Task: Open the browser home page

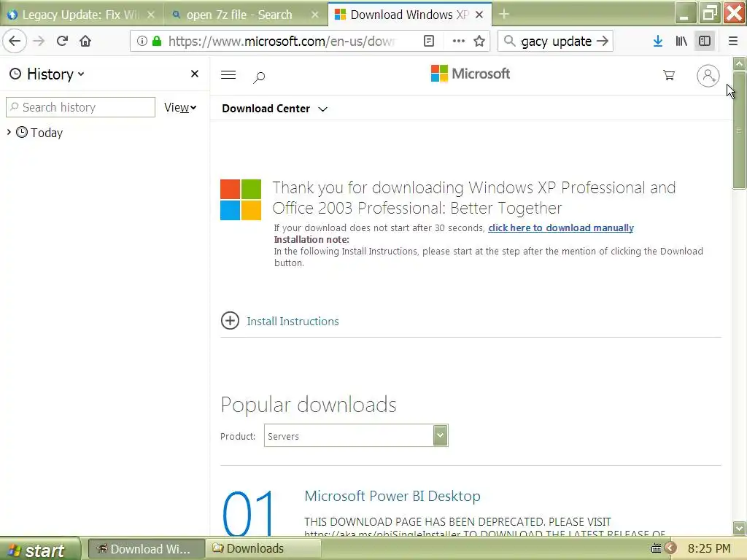Action: coord(85,41)
